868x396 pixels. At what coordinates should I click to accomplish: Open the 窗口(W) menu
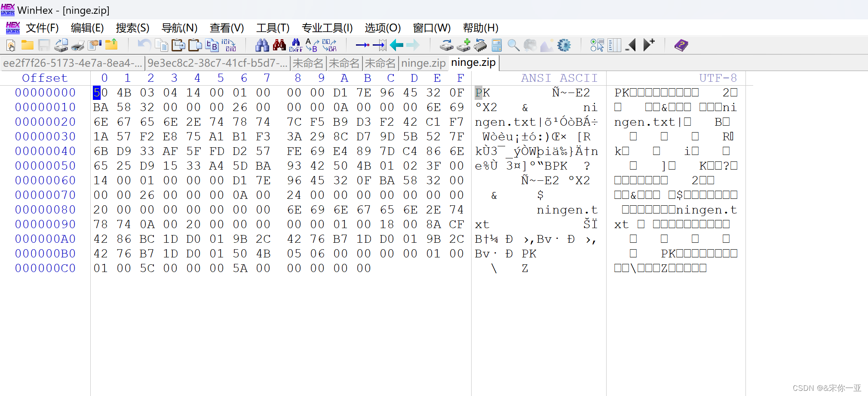pyautogui.click(x=432, y=28)
